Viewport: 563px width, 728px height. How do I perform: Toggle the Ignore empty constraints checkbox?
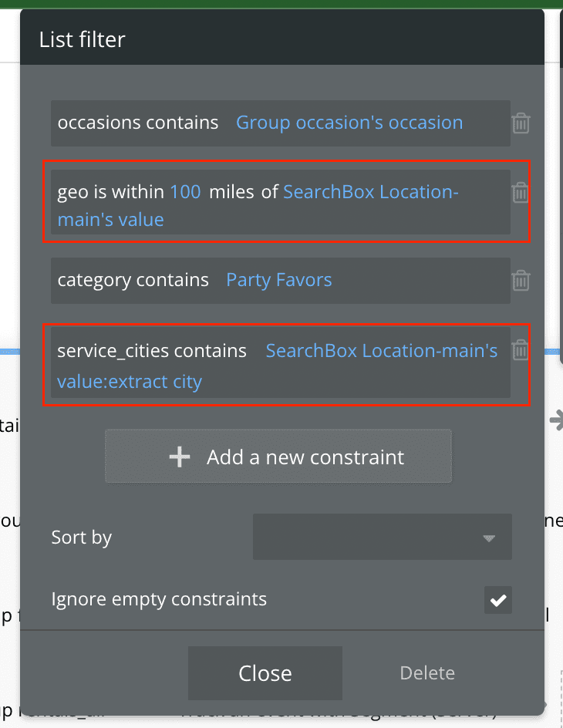tap(498, 600)
